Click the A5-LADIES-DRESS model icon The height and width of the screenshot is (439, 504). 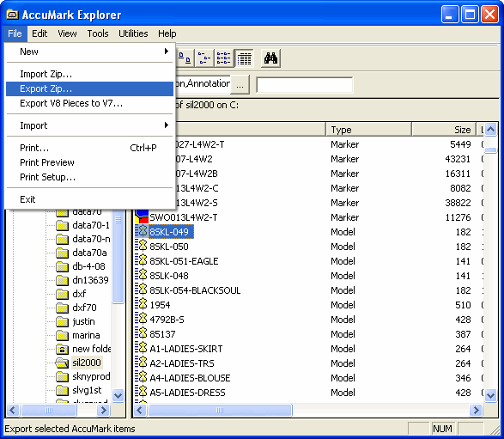[141, 393]
